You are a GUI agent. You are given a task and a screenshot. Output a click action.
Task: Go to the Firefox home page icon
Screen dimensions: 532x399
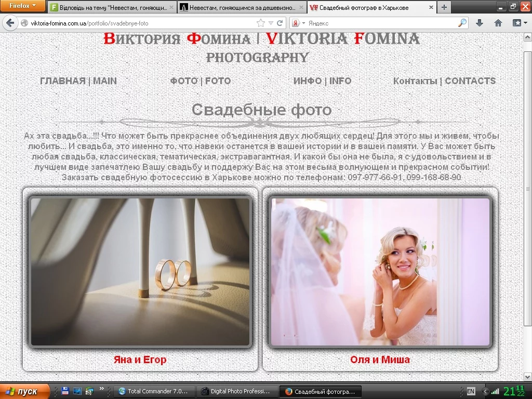click(x=498, y=23)
